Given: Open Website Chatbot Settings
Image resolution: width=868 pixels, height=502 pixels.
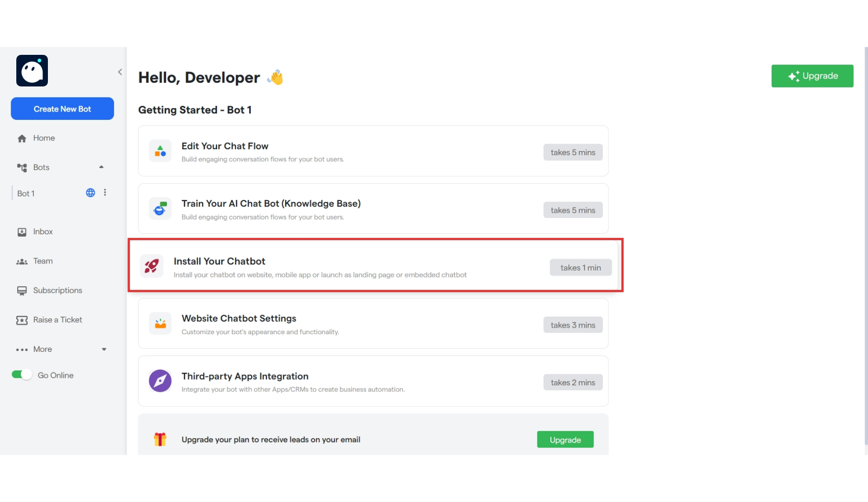Looking at the screenshot, I should click(372, 324).
